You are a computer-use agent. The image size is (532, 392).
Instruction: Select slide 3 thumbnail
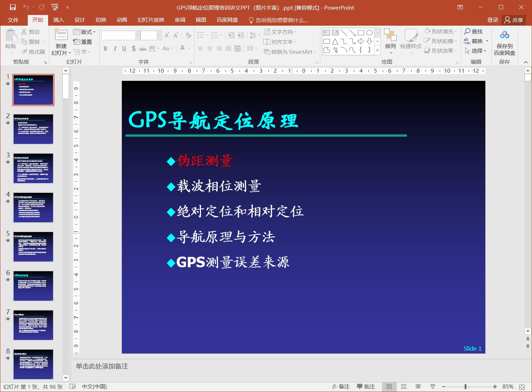point(33,169)
